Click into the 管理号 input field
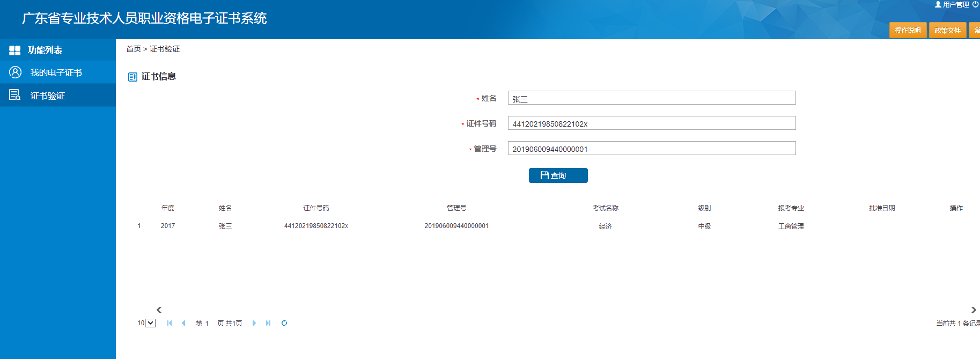980x359 pixels. [651, 149]
